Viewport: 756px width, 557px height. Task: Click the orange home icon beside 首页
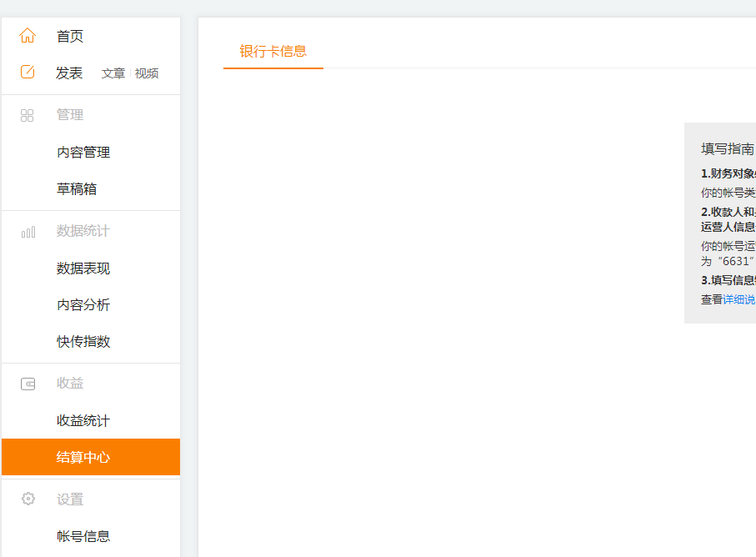(28, 36)
